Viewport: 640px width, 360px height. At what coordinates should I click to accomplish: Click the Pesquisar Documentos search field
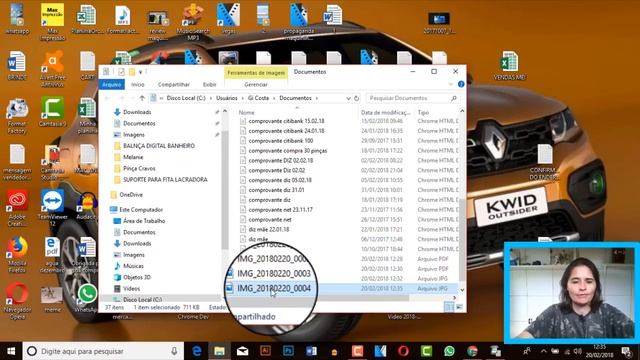[x=412, y=98]
